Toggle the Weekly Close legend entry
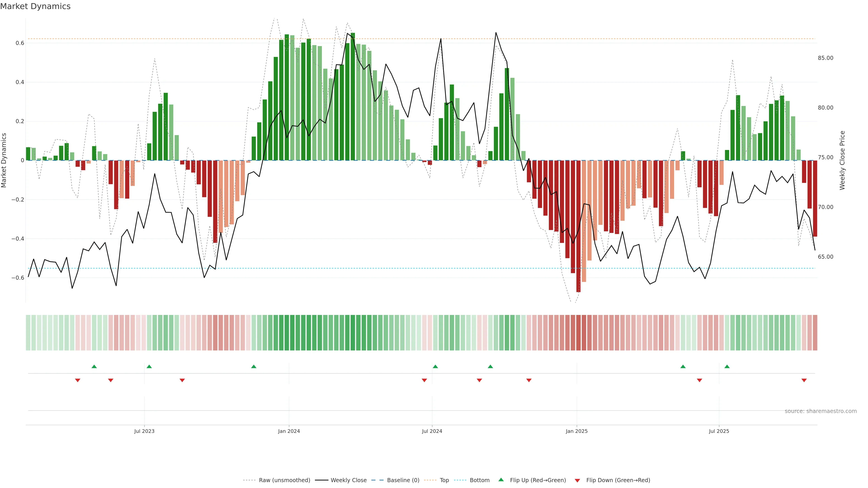This screenshot has height=488, width=868. (x=348, y=480)
